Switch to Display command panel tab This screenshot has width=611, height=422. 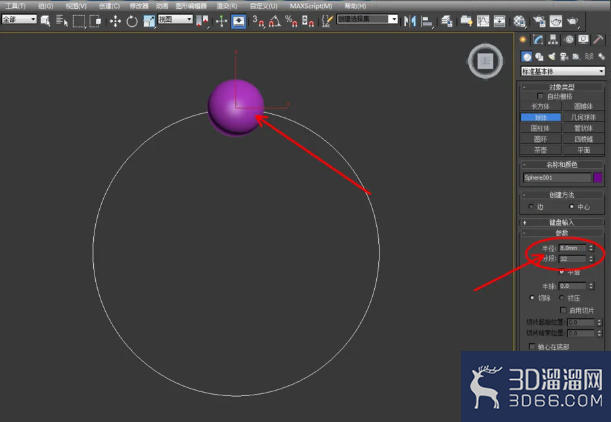[583, 39]
